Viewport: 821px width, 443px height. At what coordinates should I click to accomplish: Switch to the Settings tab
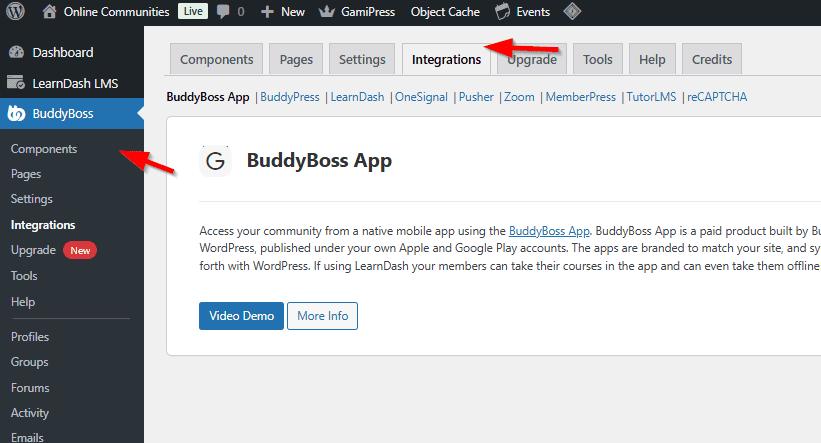coord(362,59)
